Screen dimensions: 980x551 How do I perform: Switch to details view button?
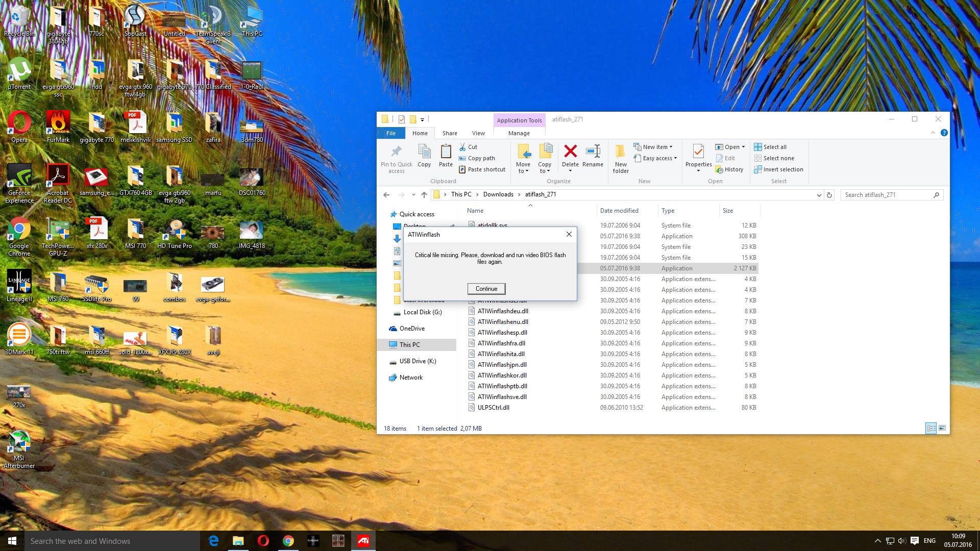[931, 428]
